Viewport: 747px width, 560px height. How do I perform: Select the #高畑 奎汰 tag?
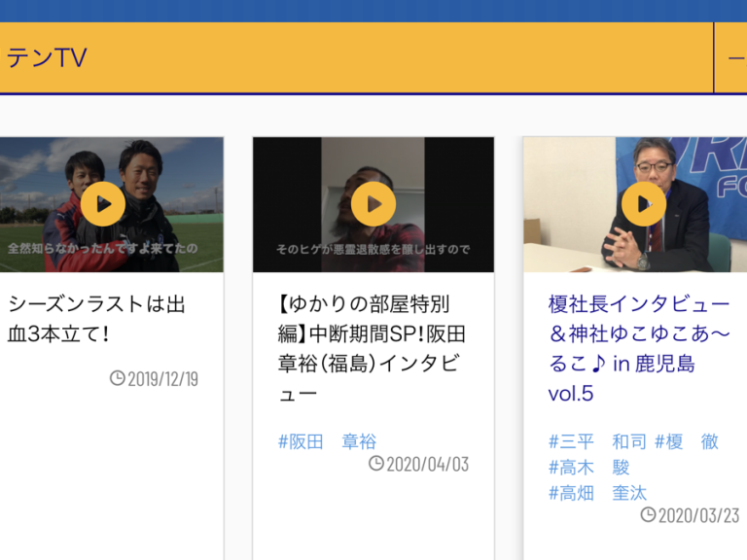pyautogui.click(x=597, y=493)
